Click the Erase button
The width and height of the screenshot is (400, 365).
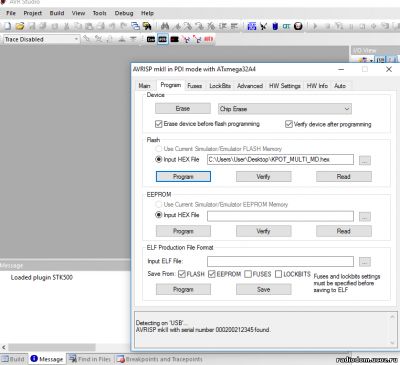[183, 109]
